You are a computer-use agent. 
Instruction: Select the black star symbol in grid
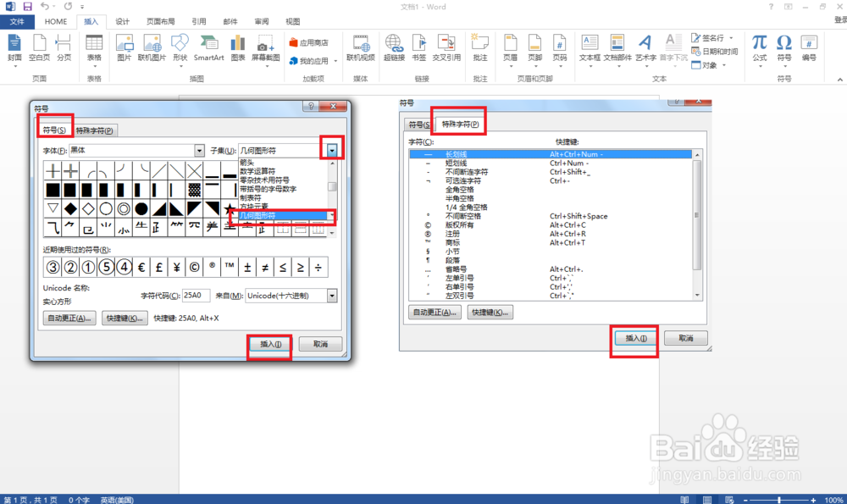pyautogui.click(x=230, y=208)
